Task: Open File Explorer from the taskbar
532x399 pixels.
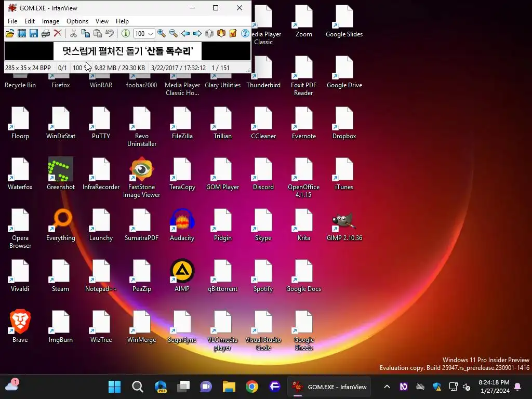Action: tap(229, 387)
